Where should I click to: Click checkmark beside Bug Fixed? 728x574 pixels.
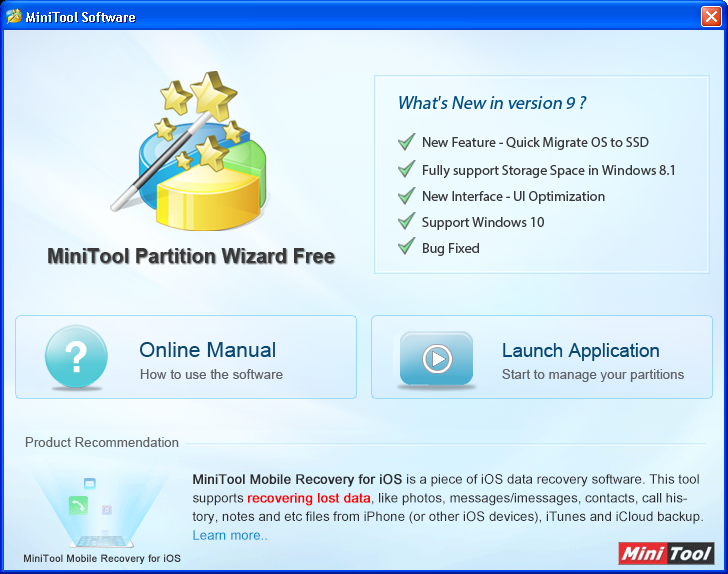click(406, 246)
